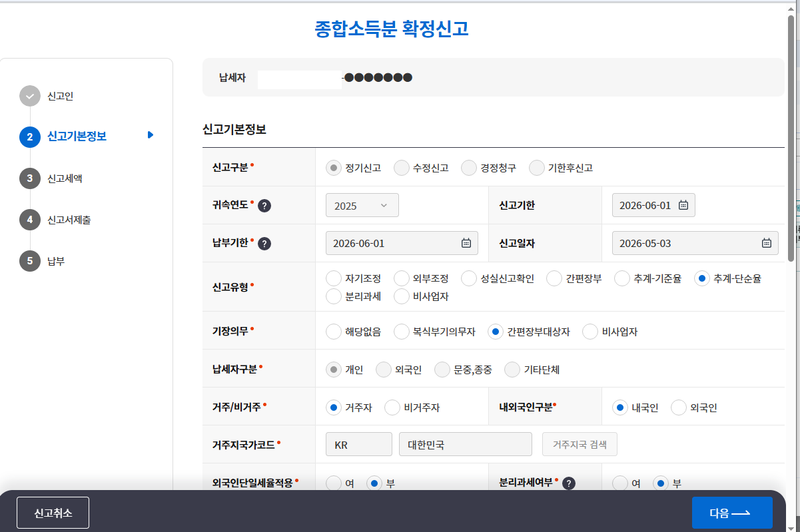Click the 납부기한 date field
Image resolution: width=800 pixels, height=532 pixels.
click(402, 243)
